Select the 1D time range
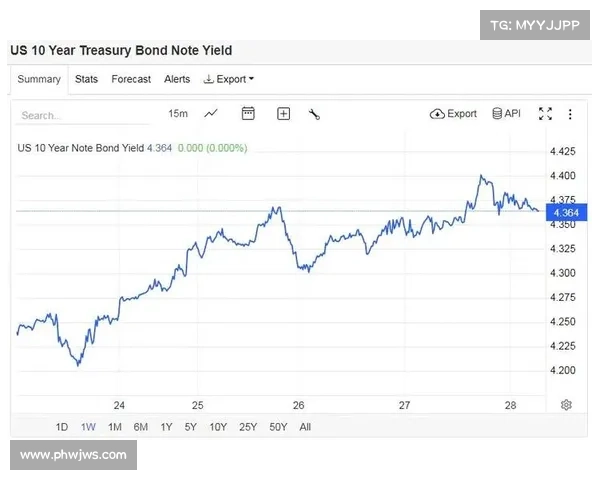600x480 pixels. pos(62,427)
